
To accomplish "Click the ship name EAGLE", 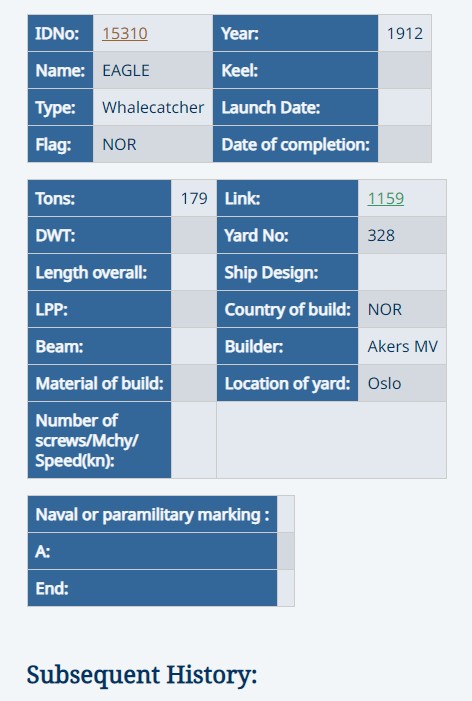I will coord(126,71).
